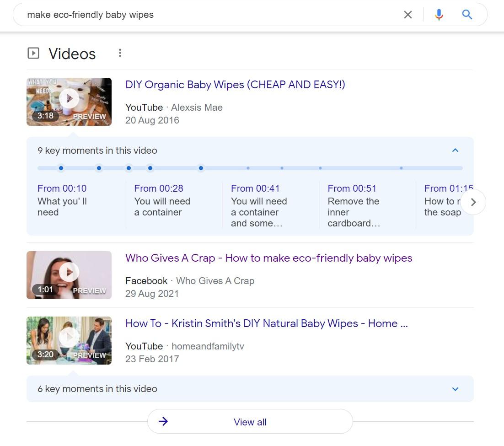Select the second key moment dot on the timeline
This screenshot has height=446, width=504.
point(99,168)
